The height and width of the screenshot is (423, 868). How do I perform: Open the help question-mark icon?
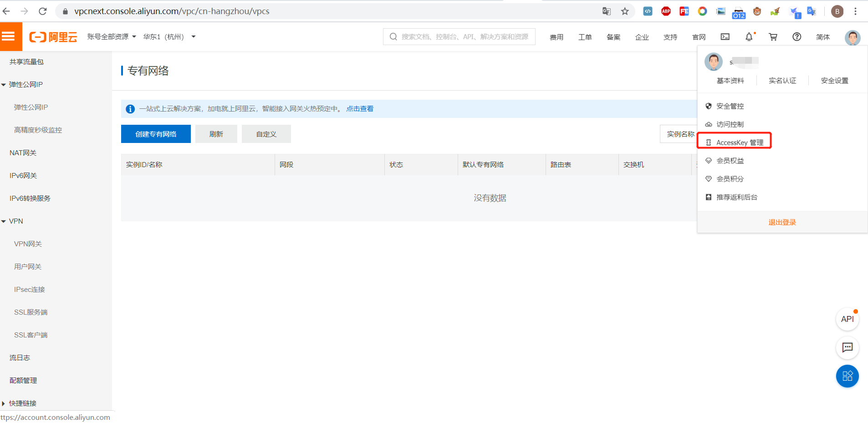pos(797,36)
